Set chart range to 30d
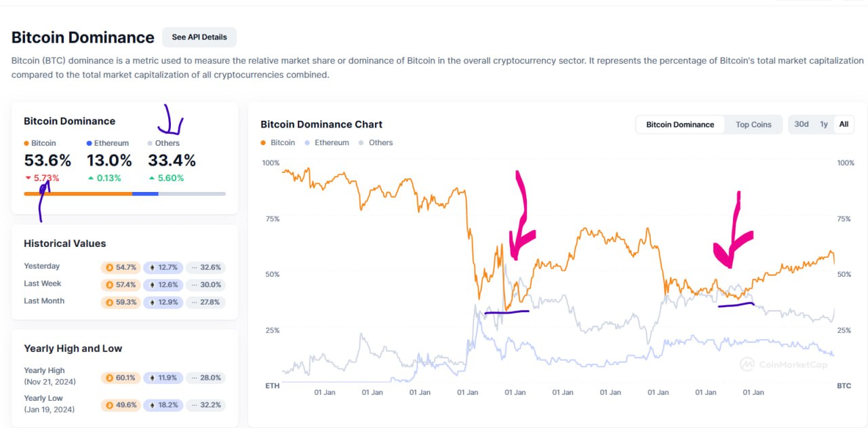Image resolution: width=868 pixels, height=428 pixels. [x=802, y=124]
